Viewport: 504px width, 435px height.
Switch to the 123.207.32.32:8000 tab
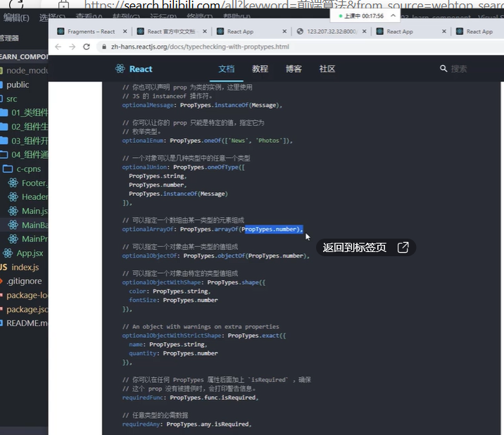331,31
